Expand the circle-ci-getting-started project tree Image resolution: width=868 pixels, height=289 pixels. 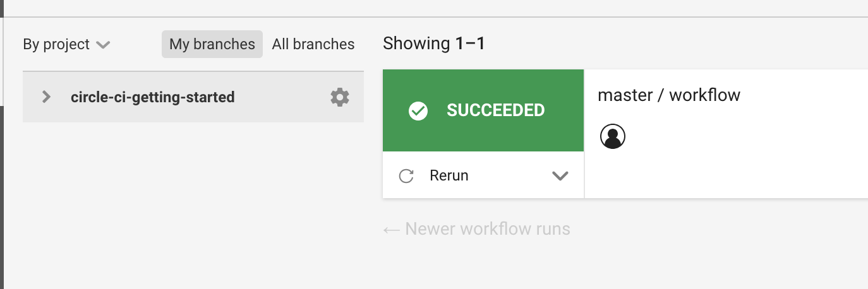point(45,97)
